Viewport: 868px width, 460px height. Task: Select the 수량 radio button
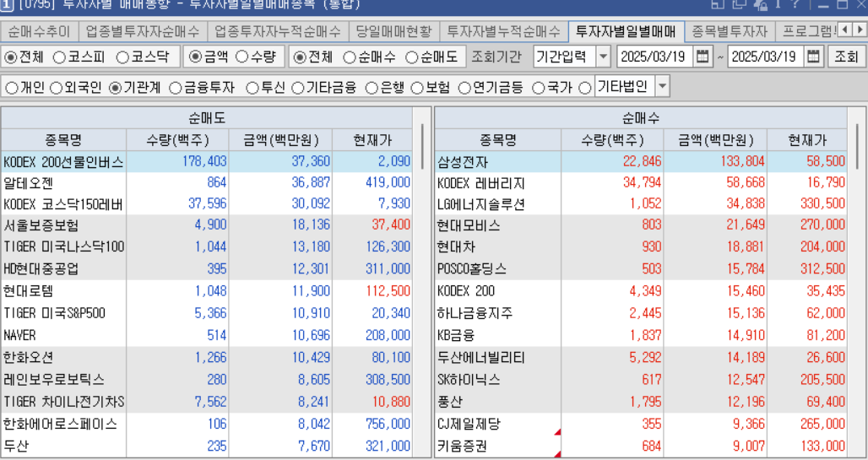tap(242, 57)
